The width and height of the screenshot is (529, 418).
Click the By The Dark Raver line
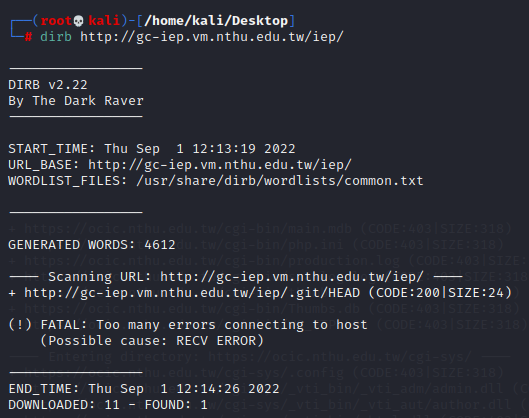coord(76,101)
